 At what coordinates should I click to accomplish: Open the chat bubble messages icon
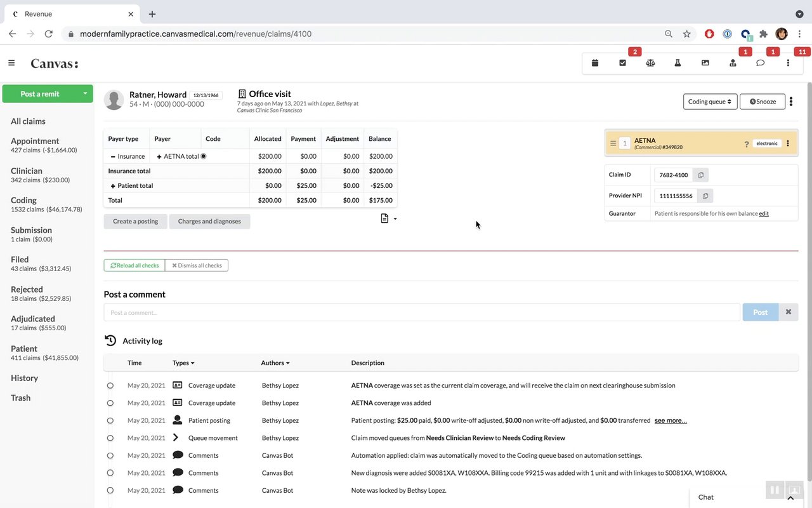pyautogui.click(x=760, y=63)
